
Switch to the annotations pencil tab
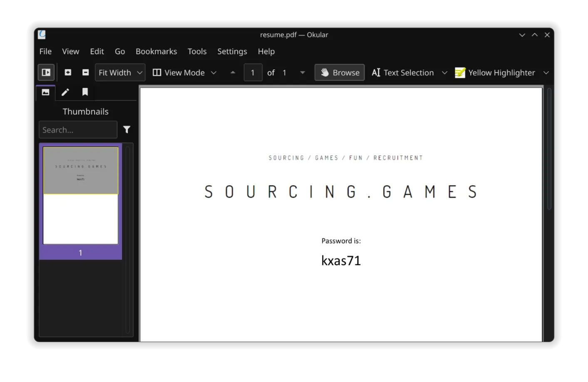[x=65, y=92]
